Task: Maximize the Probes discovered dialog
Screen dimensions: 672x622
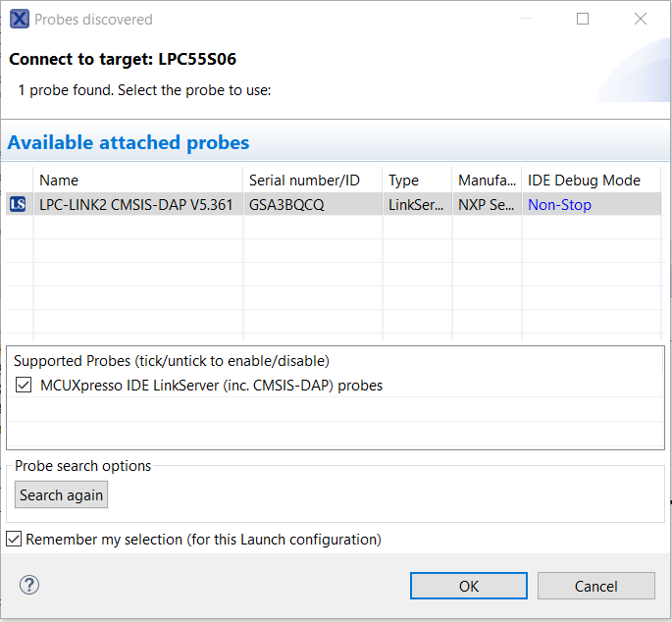Action: 583,19
